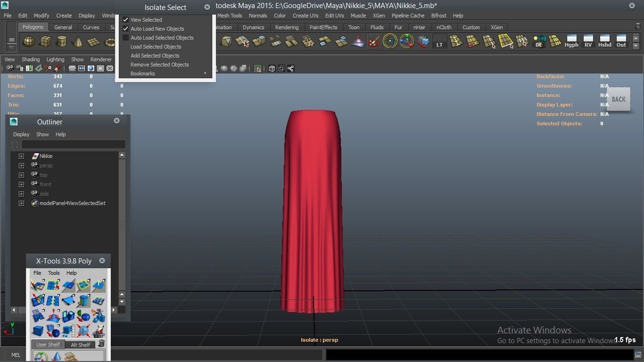Open the Edit UVs menu
644x362 pixels.
(x=334, y=16)
